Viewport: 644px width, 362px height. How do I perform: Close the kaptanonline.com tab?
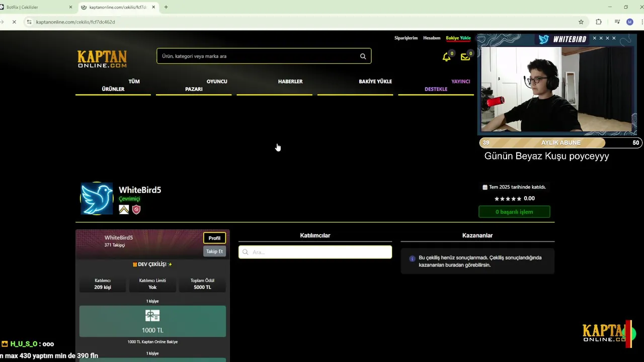153,7
